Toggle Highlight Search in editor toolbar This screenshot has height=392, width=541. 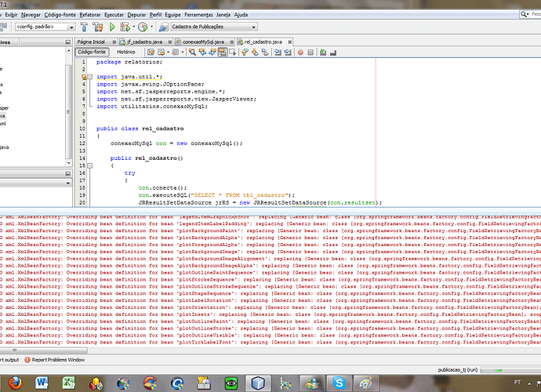(223, 52)
